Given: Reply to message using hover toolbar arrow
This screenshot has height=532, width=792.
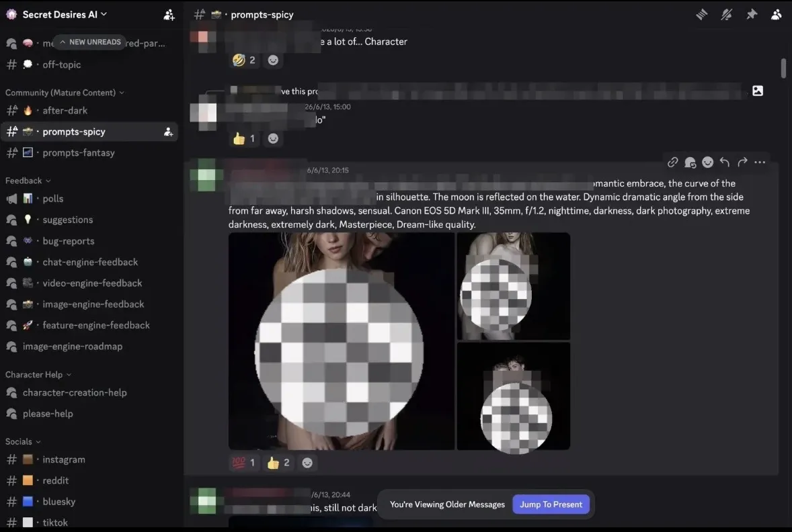Looking at the screenshot, I should tap(725, 162).
